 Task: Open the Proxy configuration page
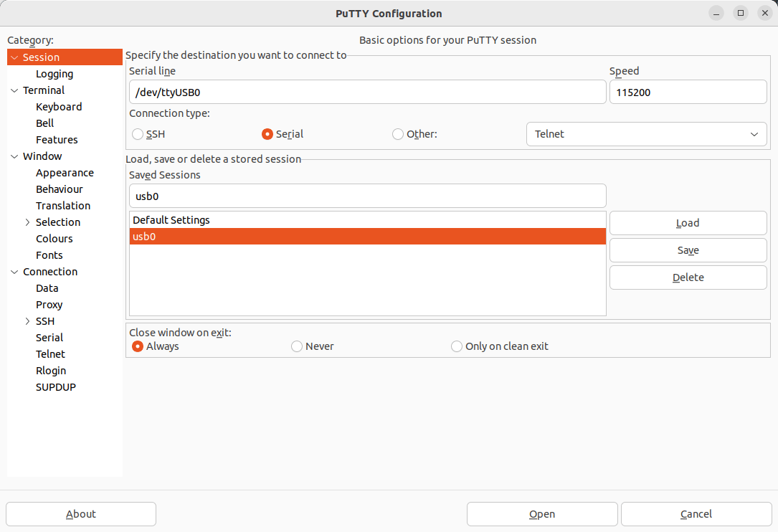49,304
